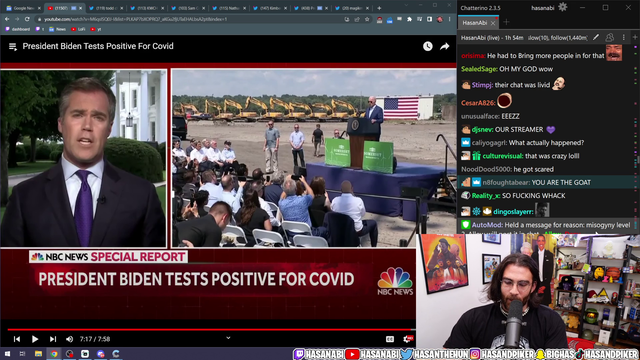Switch to the '(20) magik' Twitter tab

point(350,8)
